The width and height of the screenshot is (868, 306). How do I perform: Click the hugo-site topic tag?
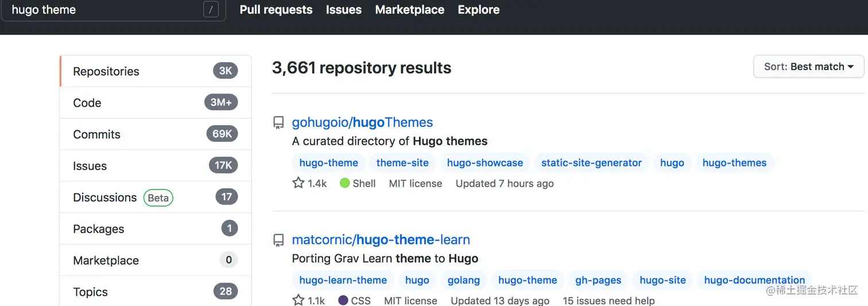point(662,280)
